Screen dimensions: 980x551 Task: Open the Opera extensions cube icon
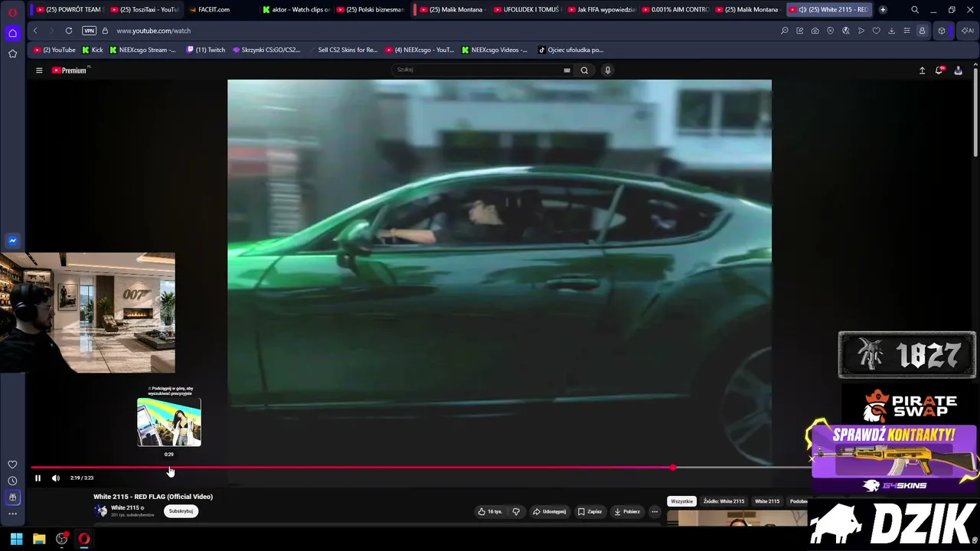[942, 31]
